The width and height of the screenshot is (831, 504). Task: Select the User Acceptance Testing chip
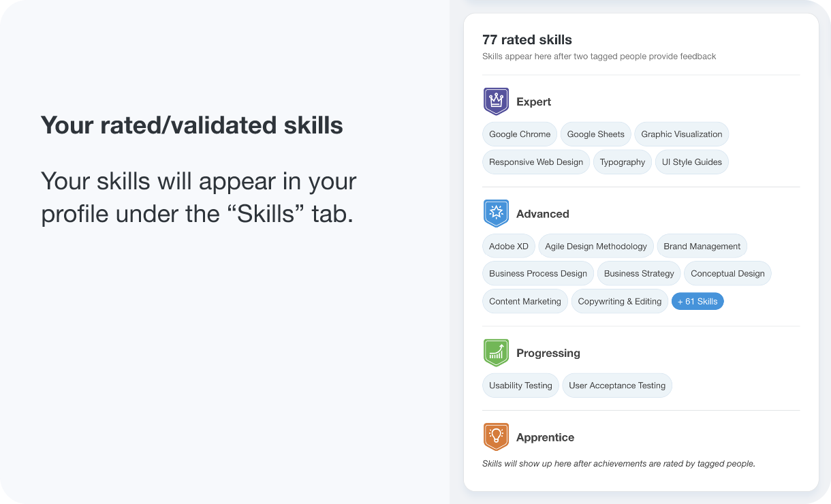[x=617, y=385]
